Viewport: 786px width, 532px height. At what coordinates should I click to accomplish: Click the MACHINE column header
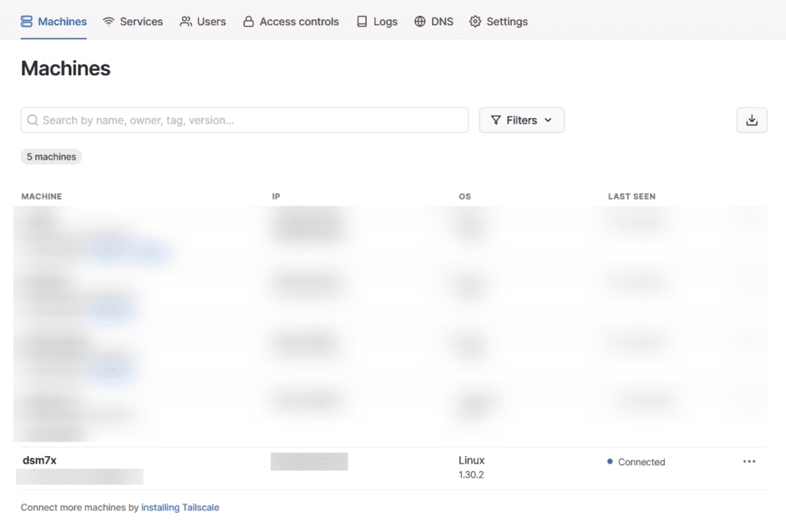[41, 197]
